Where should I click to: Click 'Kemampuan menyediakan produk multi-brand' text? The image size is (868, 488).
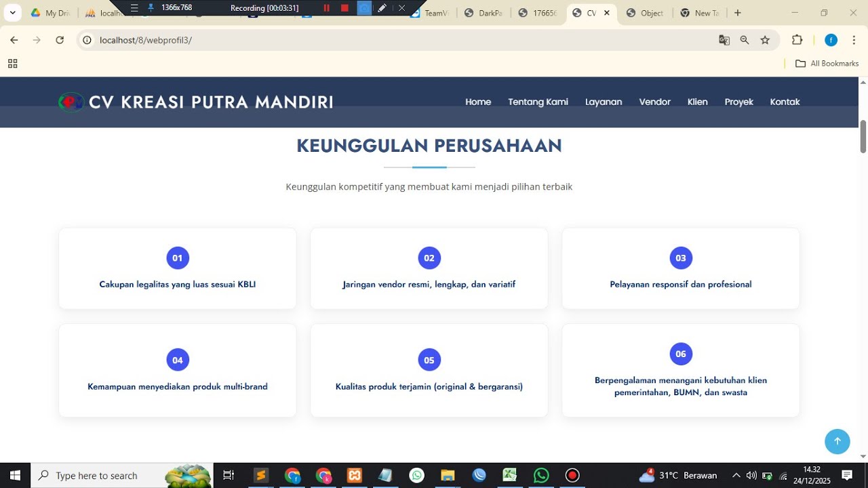click(178, 387)
